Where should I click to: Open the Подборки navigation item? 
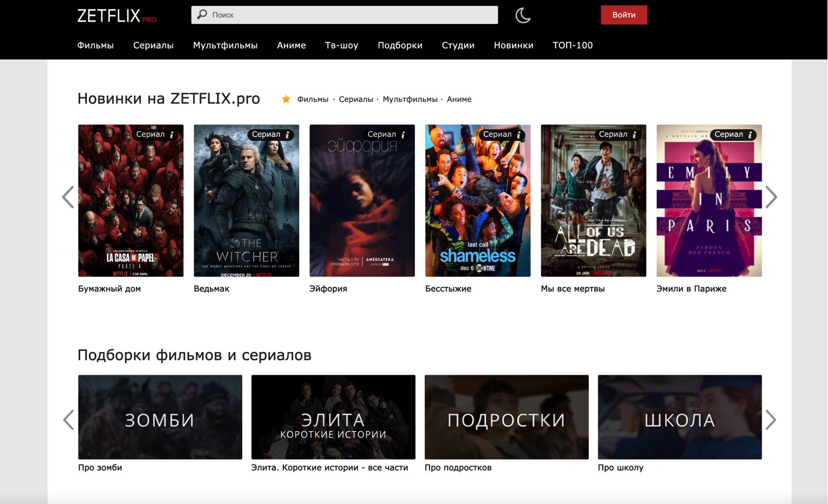pyautogui.click(x=400, y=45)
